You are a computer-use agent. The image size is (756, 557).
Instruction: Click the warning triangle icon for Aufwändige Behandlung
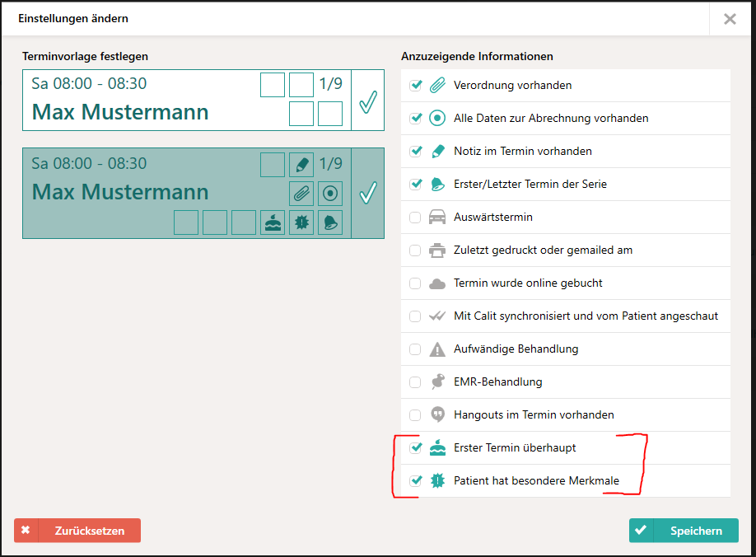point(437,349)
